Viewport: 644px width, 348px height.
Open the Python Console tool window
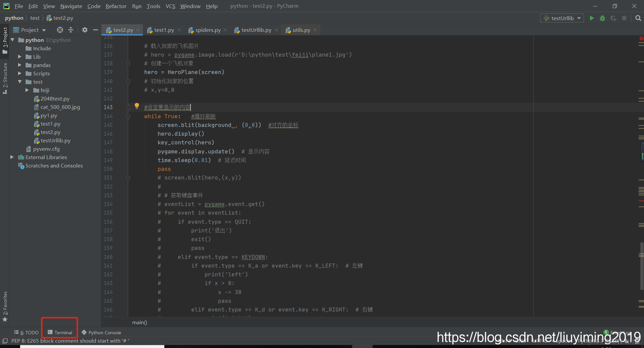coord(101,333)
